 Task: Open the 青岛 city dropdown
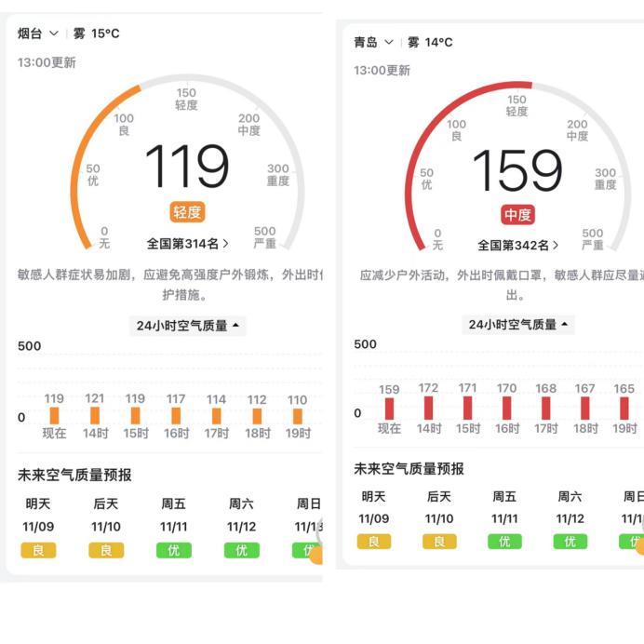click(x=373, y=43)
